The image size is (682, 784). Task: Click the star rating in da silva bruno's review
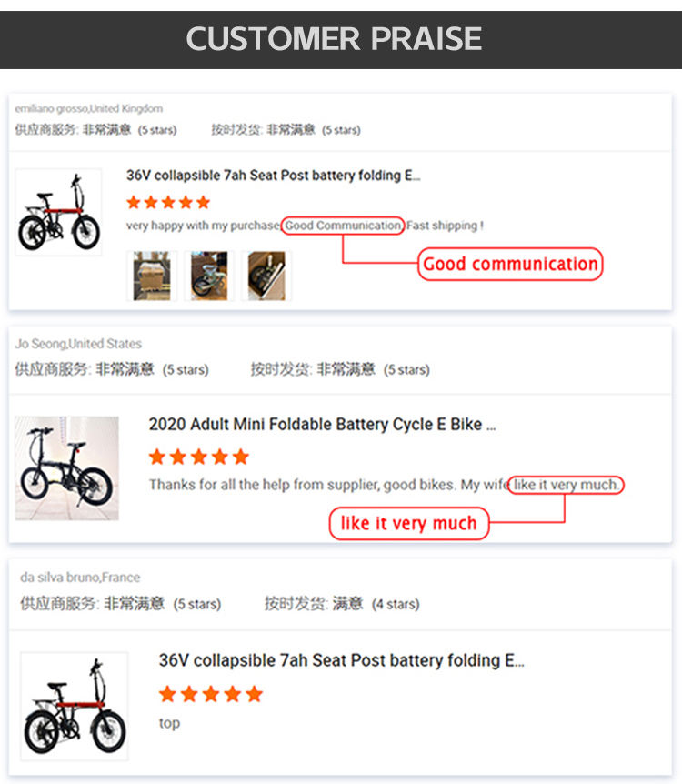pyautogui.click(x=211, y=695)
